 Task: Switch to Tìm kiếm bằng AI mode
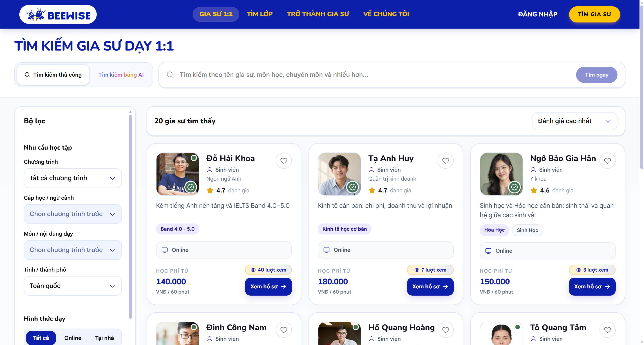[121, 75]
